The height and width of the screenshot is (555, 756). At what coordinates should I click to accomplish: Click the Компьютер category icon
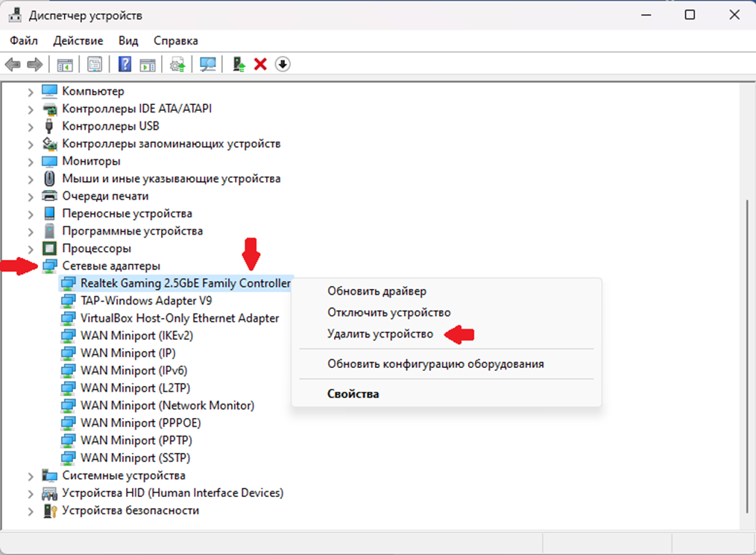click(49, 91)
